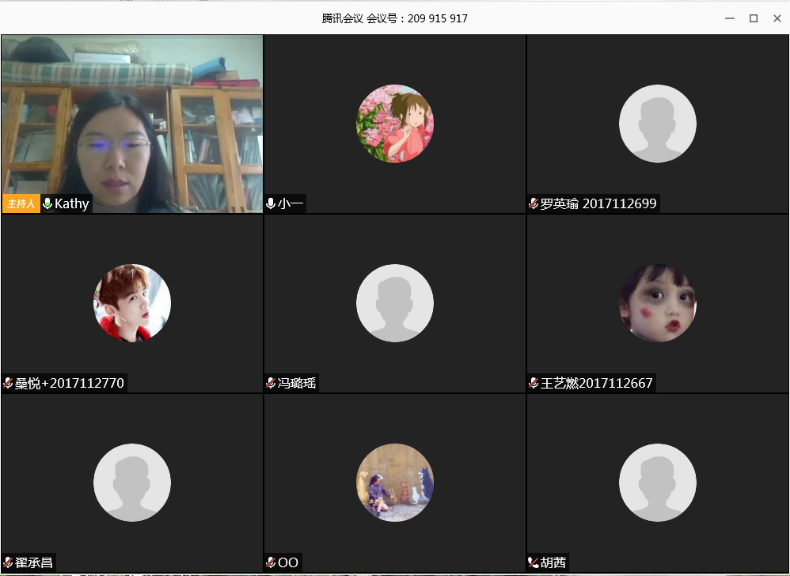This screenshot has height=576, width=790.
Task: Click 王艺燃2017112667's child face avatar
Action: coord(657,303)
